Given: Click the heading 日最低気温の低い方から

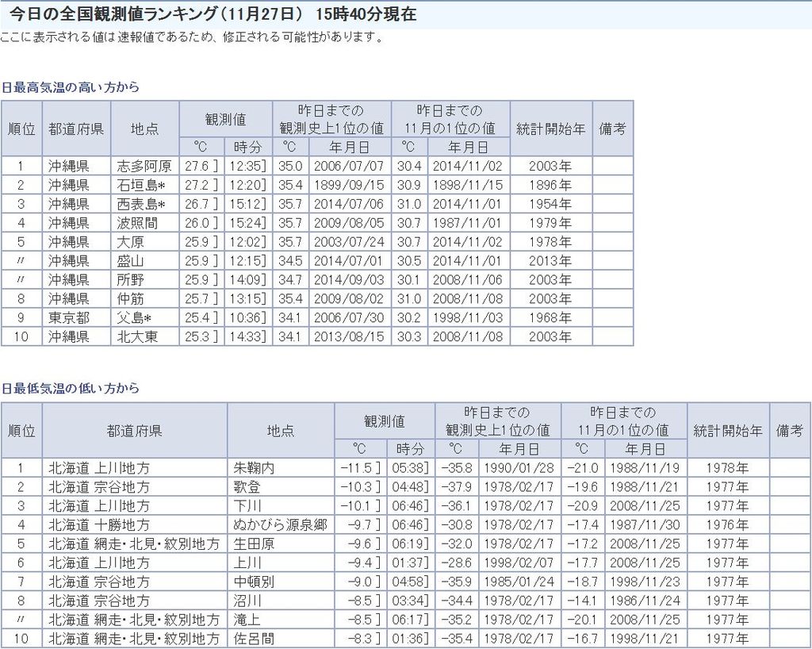Looking at the screenshot, I should coord(71,388).
